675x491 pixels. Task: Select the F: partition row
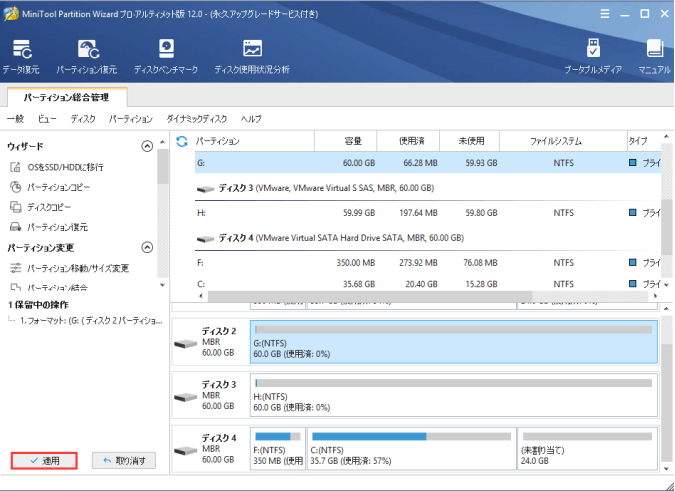(428, 262)
